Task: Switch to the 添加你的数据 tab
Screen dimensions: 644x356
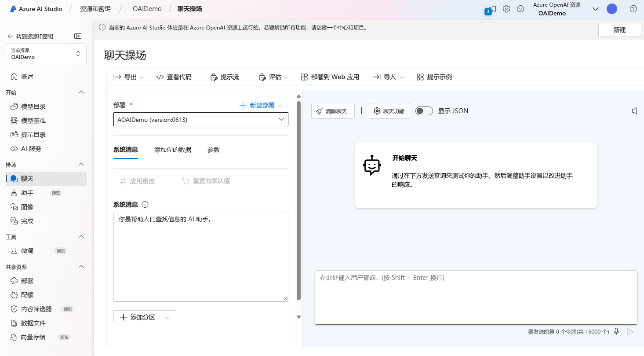Action: tap(173, 150)
